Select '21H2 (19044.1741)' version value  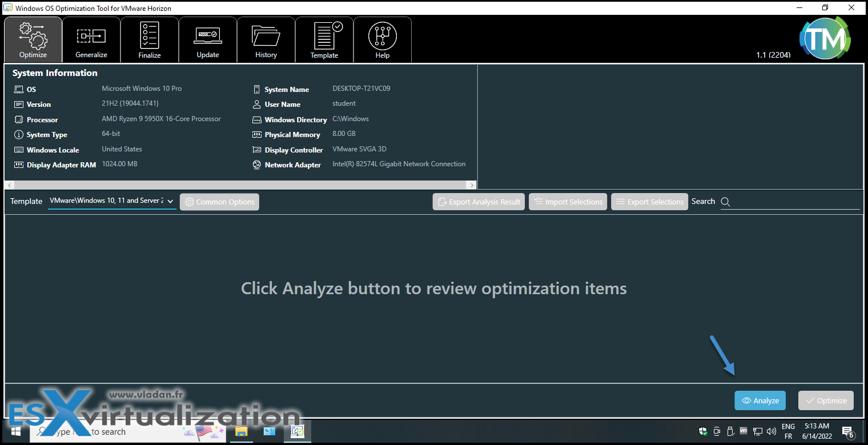[130, 103]
